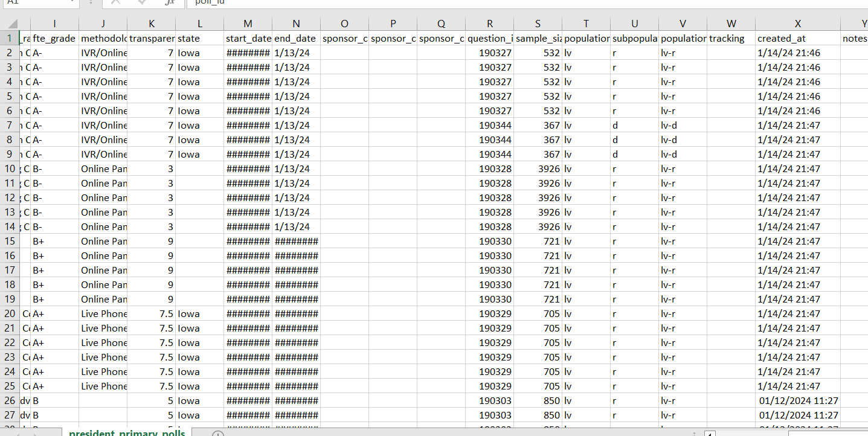Click the created_at header cell
The width and height of the screenshot is (868, 436).
point(797,38)
